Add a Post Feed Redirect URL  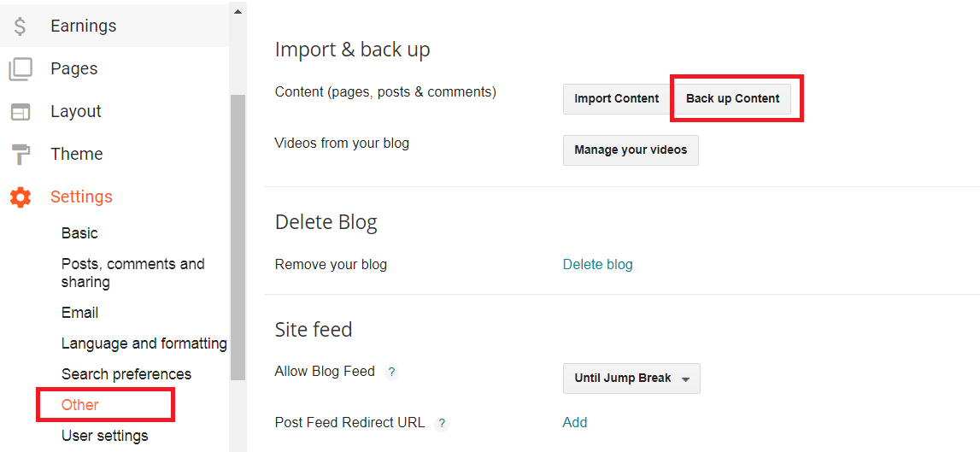tap(575, 422)
